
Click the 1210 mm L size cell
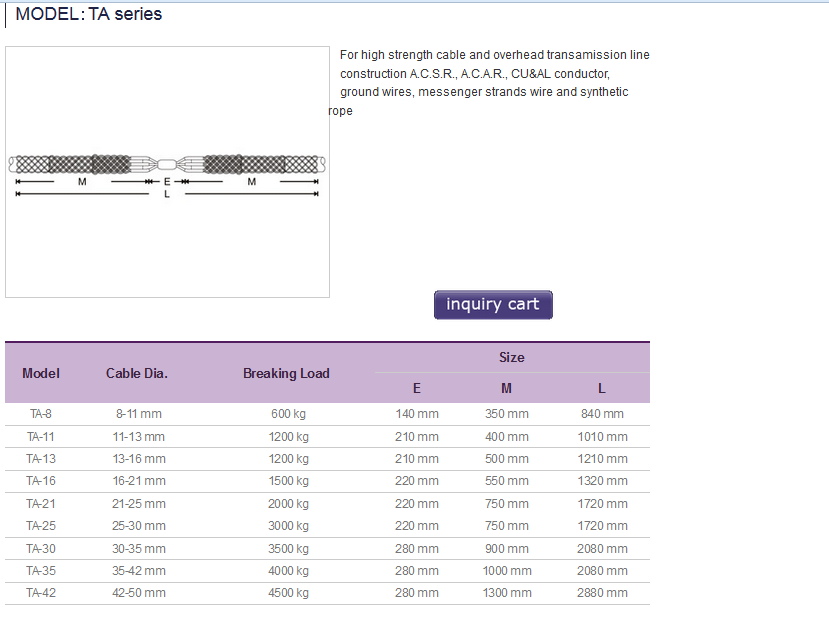pos(602,459)
